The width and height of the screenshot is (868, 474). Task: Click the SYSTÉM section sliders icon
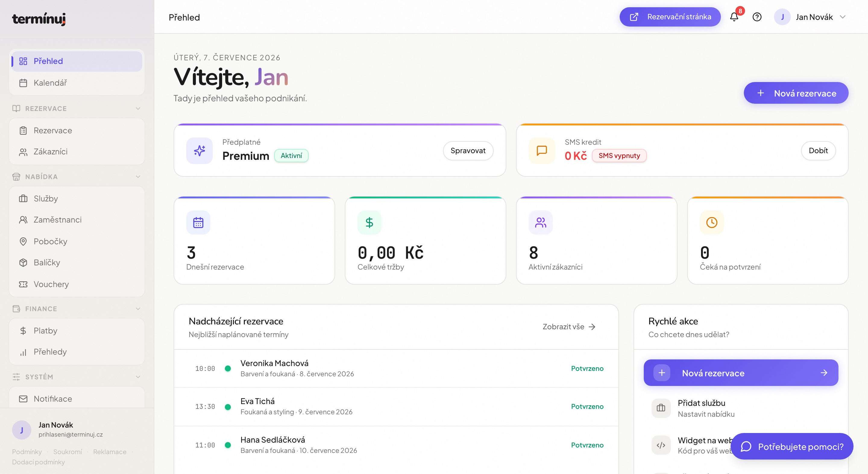[16, 377]
